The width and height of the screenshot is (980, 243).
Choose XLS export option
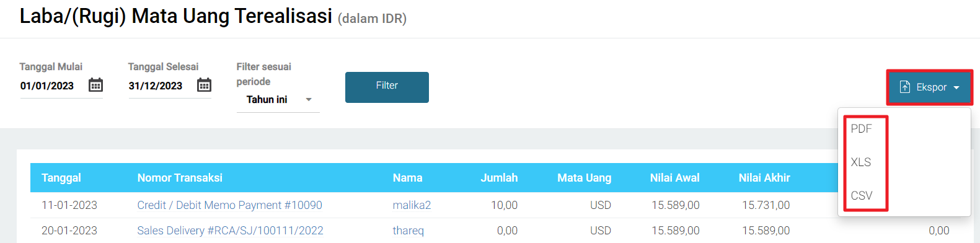[860, 162]
